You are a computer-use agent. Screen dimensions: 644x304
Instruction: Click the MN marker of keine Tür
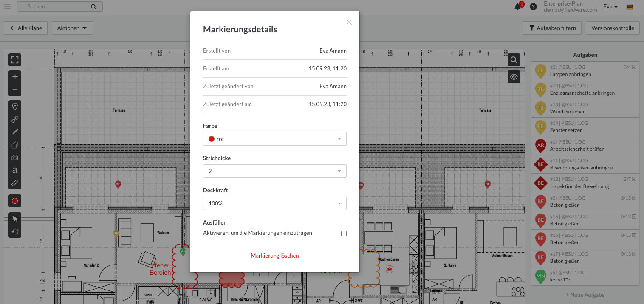point(541,276)
